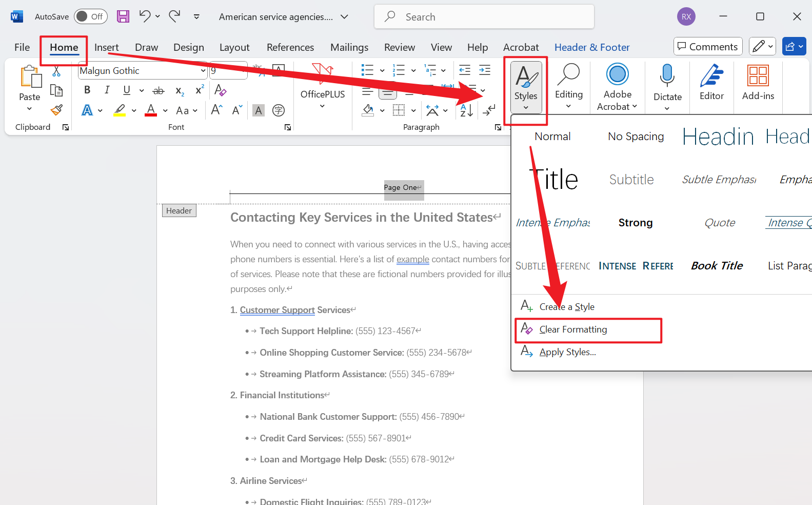Click the Search box in title bar
The image size is (812, 505).
(484, 17)
